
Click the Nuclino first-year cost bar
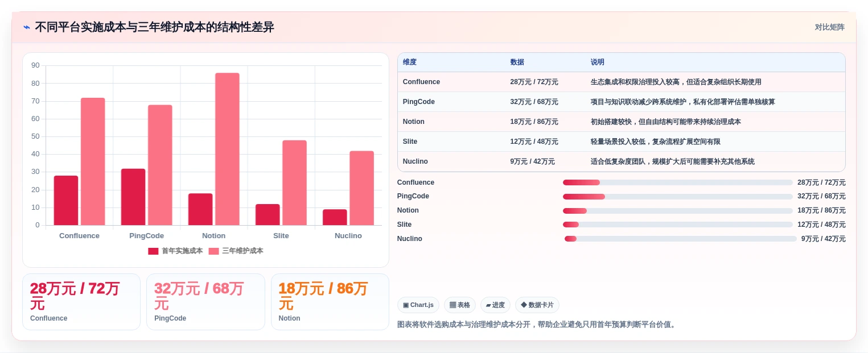[335, 217]
